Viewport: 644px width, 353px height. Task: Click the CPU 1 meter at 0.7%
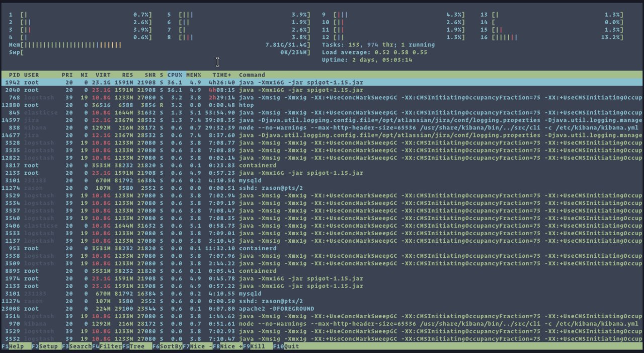tap(80, 15)
